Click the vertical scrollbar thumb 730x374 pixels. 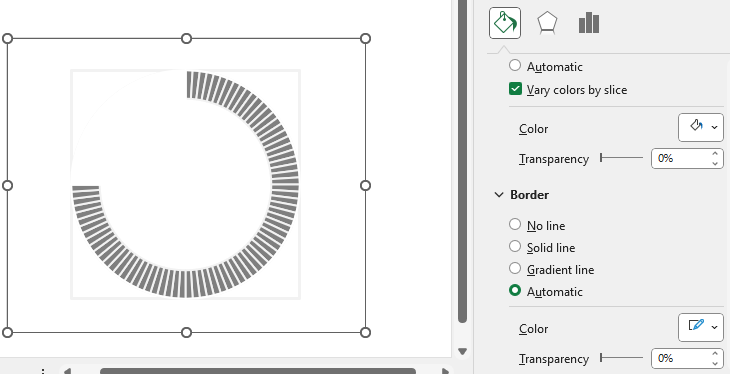click(x=462, y=162)
